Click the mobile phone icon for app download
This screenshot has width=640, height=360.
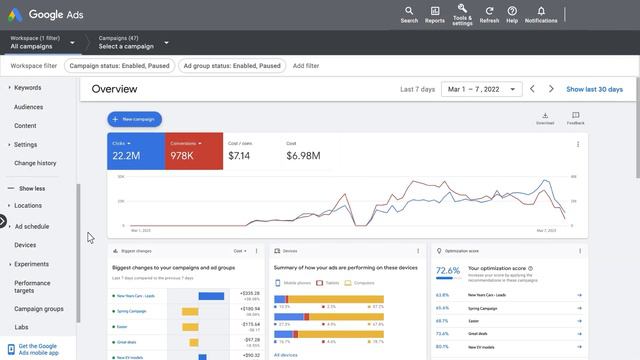click(x=11, y=349)
